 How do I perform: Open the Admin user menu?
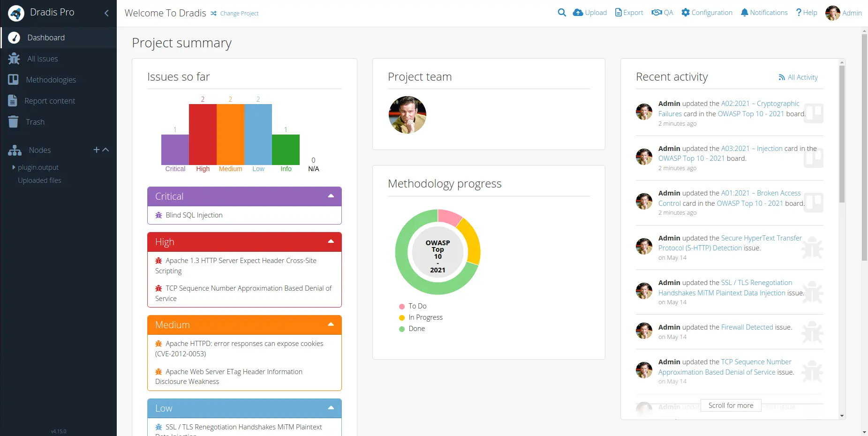[x=844, y=13]
